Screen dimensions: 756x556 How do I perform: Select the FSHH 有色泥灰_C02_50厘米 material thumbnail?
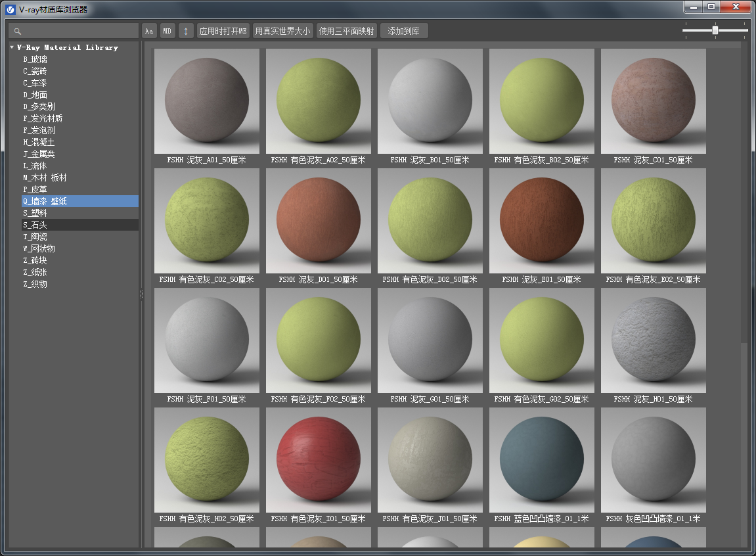tap(207, 221)
